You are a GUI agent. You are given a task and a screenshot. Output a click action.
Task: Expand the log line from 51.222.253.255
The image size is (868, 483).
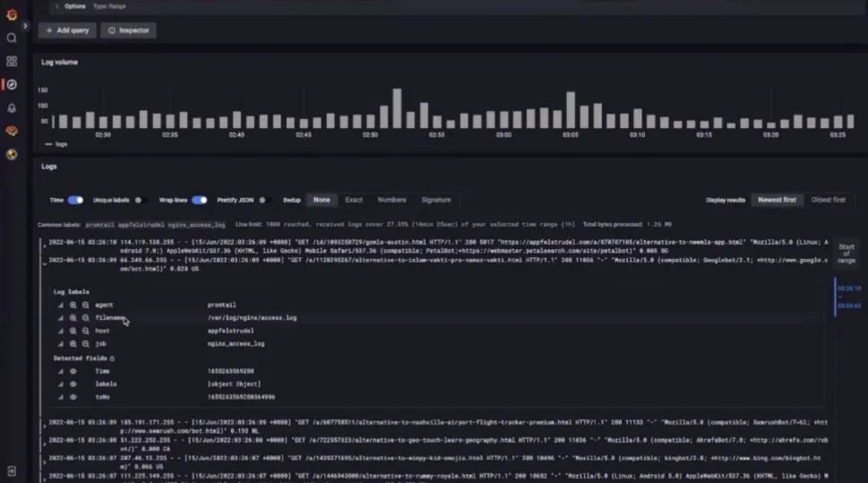point(45,444)
